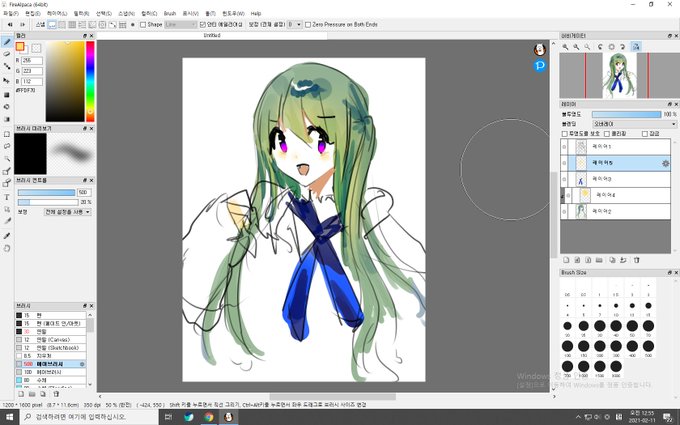Image resolution: width=680 pixels, height=425 pixels.
Task: Enable the grid snap icon
Action: 72,25
